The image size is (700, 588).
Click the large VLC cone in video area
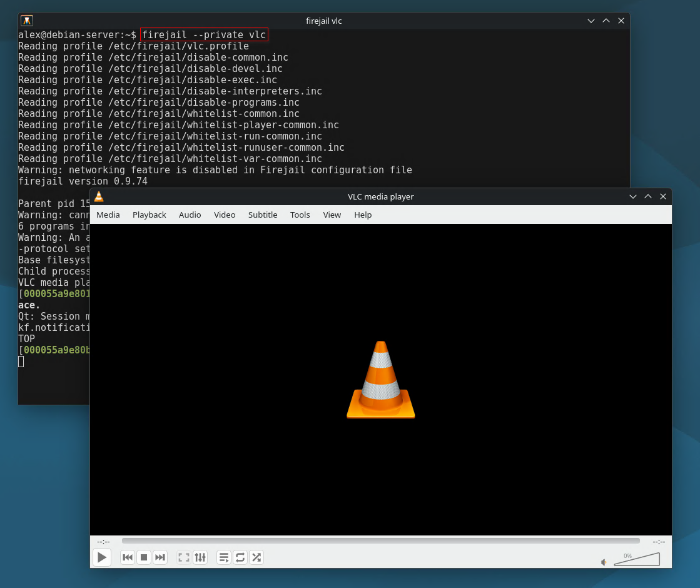tap(381, 380)
